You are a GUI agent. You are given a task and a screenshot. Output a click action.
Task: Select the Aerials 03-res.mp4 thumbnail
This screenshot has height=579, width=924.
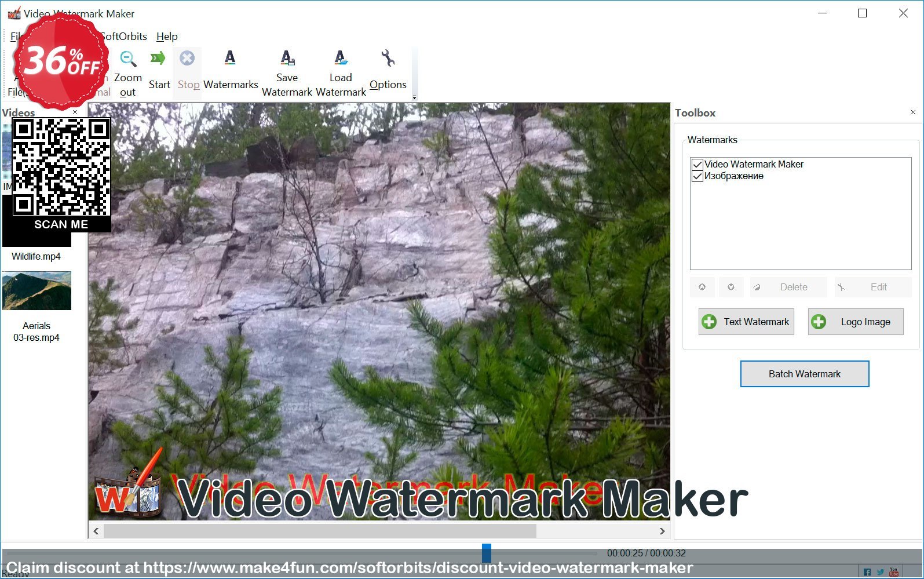(36, 291)
